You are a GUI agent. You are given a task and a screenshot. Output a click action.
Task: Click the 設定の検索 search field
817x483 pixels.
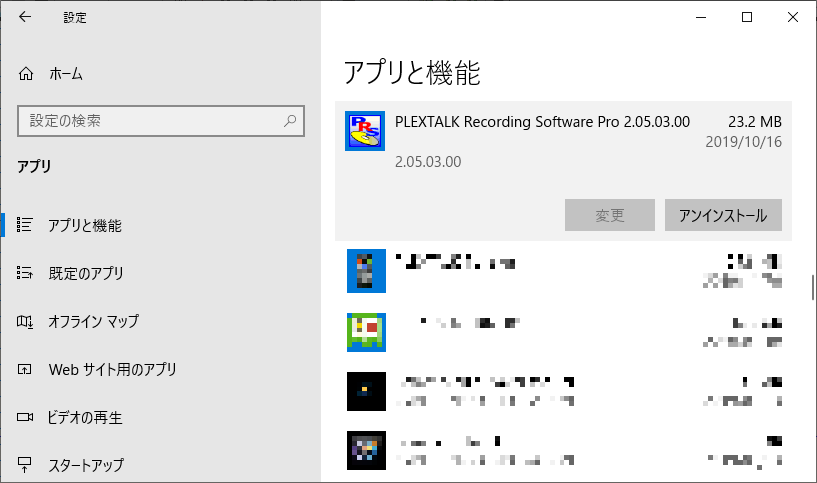(161, 121)
